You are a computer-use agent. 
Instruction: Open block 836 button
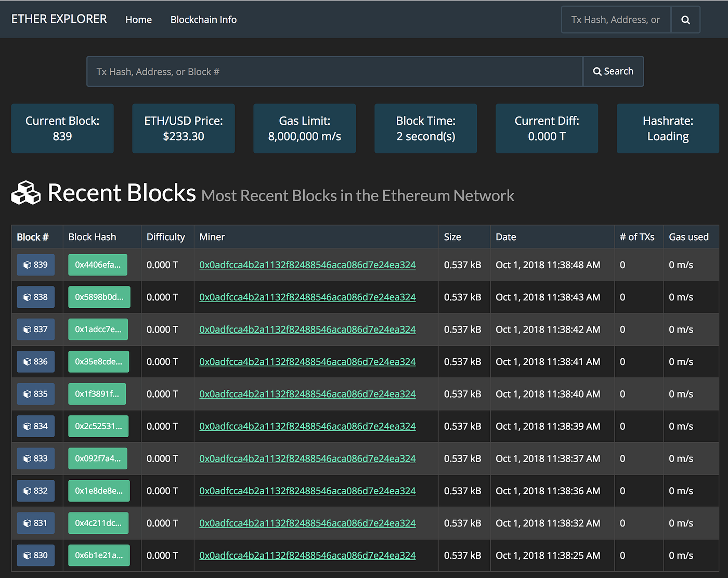tap(35, 362)
